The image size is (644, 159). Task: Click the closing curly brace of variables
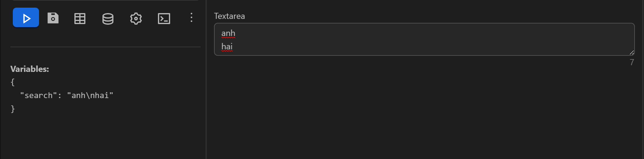13,109
